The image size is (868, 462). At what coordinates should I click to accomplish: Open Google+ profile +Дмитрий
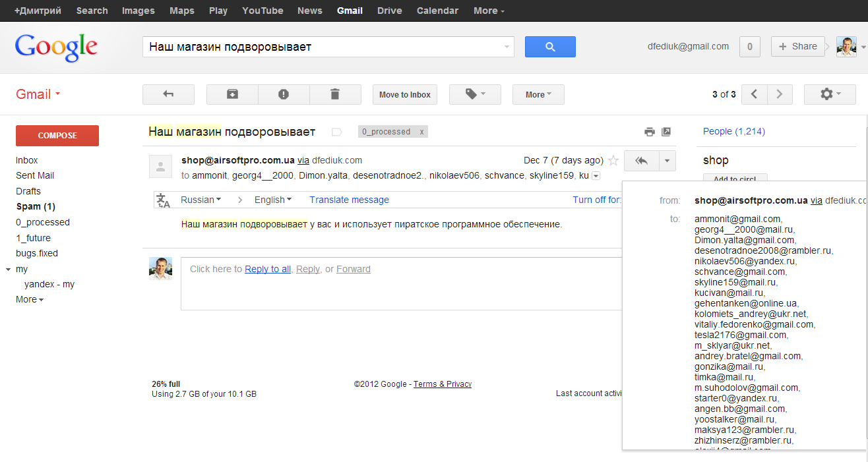pyautogui.click(x=37, y=11)
